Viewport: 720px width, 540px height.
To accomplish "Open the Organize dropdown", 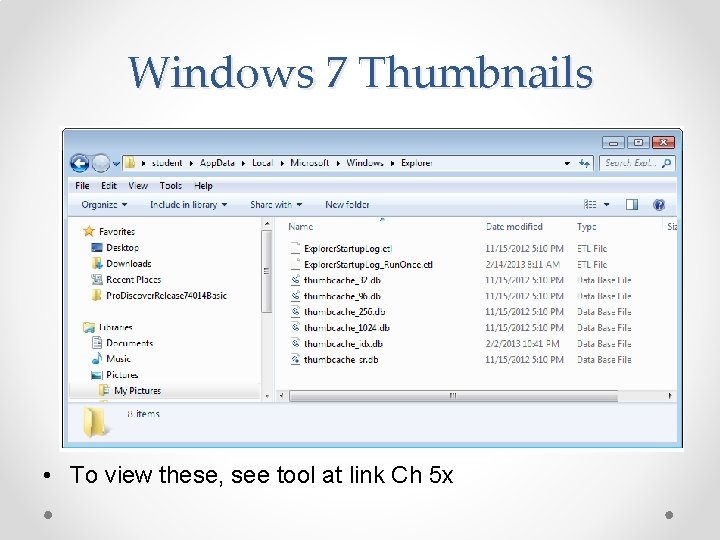I will click(104, 205).
